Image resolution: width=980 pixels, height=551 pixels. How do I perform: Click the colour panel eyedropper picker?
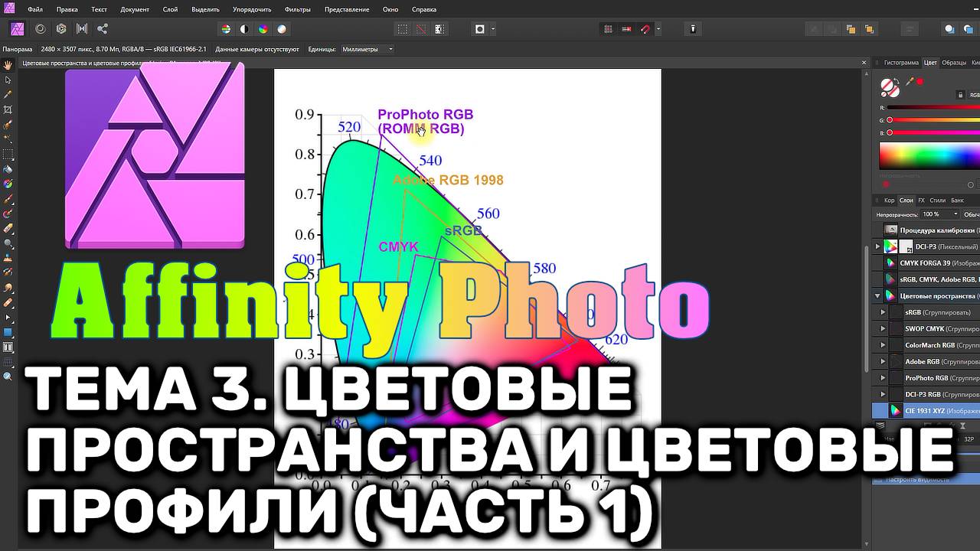(x=910, y=81)
